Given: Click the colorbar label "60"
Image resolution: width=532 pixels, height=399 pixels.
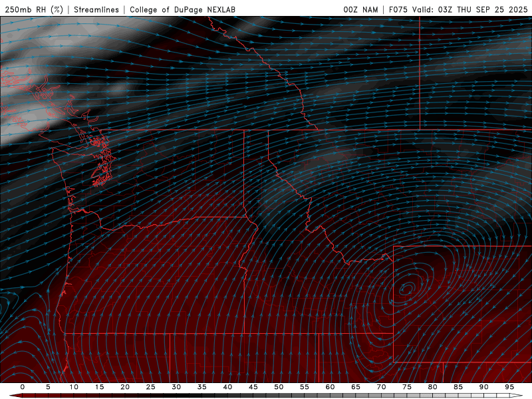Looking at the screenshot, I should 330,387.
